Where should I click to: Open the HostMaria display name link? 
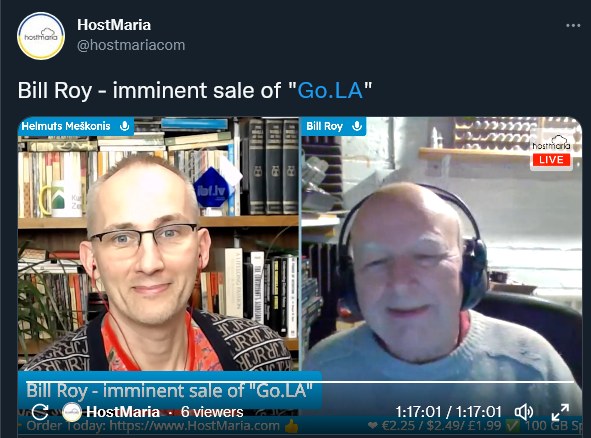pyautogui.click(x=114, y=25)
